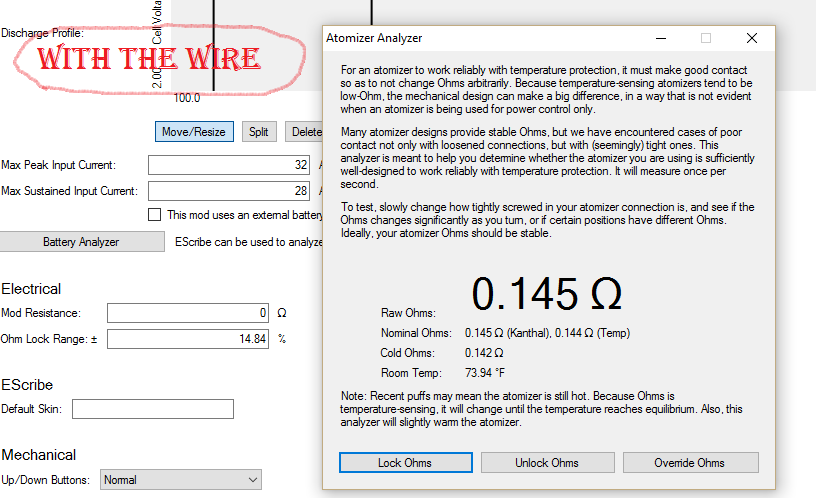Click the Ohm Lock Range field

point(188,339)
